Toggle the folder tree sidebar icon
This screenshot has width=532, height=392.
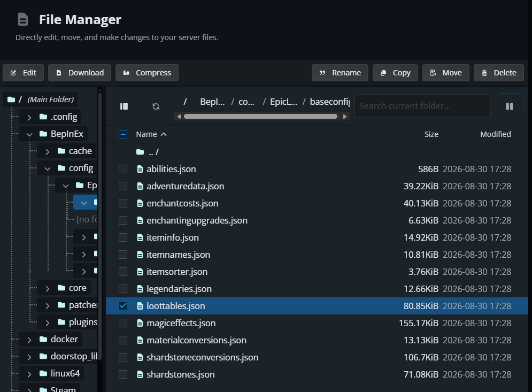[x=124, y=106]
